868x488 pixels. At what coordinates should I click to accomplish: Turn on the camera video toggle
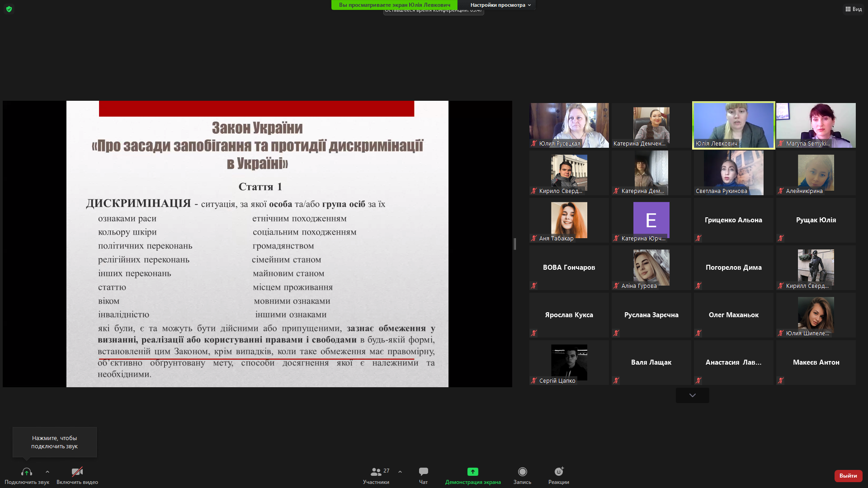pyautogui.click(x=77, y=472)
